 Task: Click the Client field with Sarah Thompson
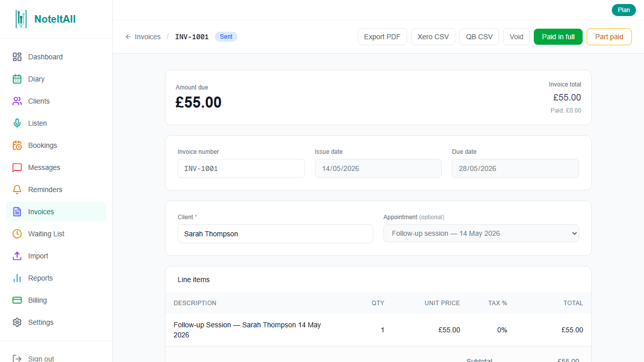(275, 234)
